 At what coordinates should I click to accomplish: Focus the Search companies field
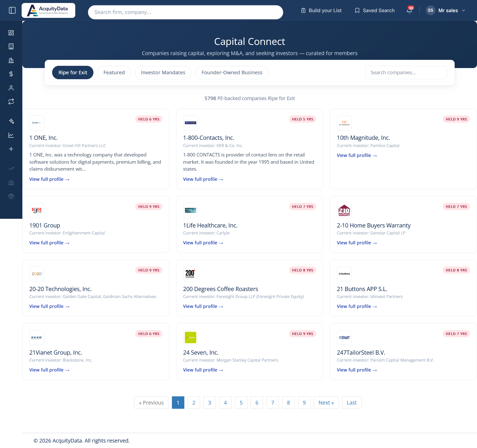tap(406, 73)
